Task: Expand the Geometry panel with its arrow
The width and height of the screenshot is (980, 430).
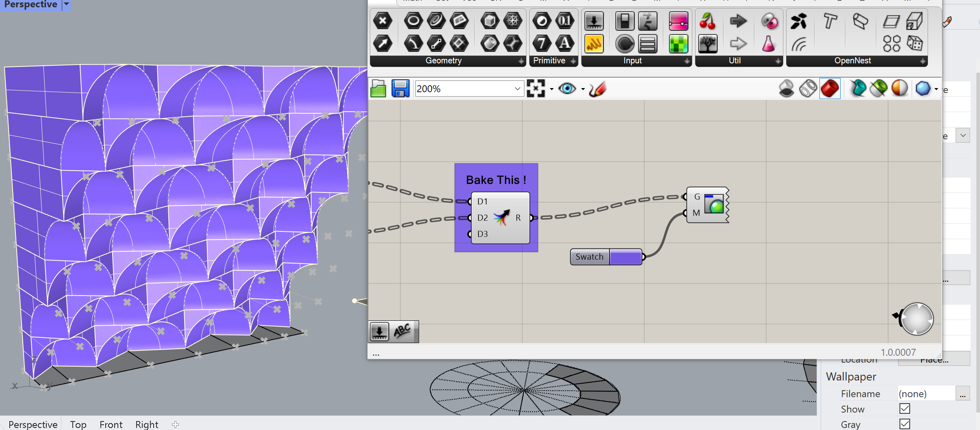Action: point(522,61)
